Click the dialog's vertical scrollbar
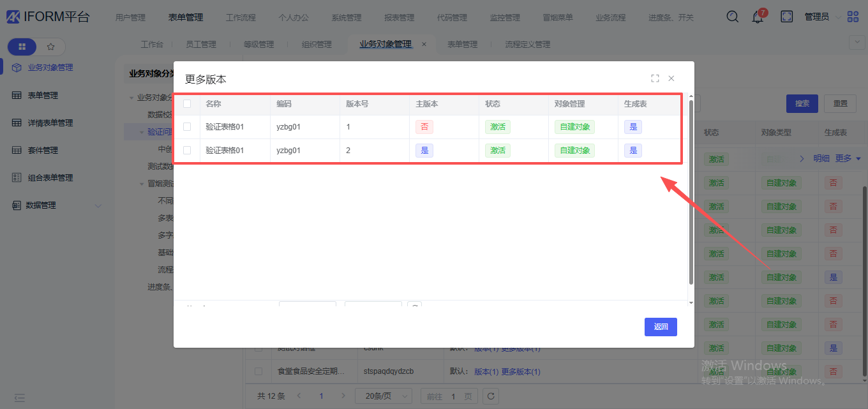Viewport: 868px width, 409px height. 691,191
